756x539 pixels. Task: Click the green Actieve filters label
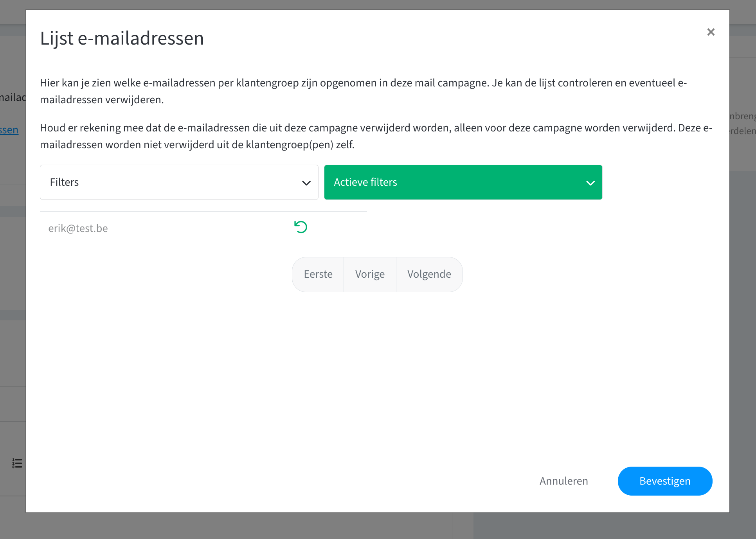tap(365, 182)
